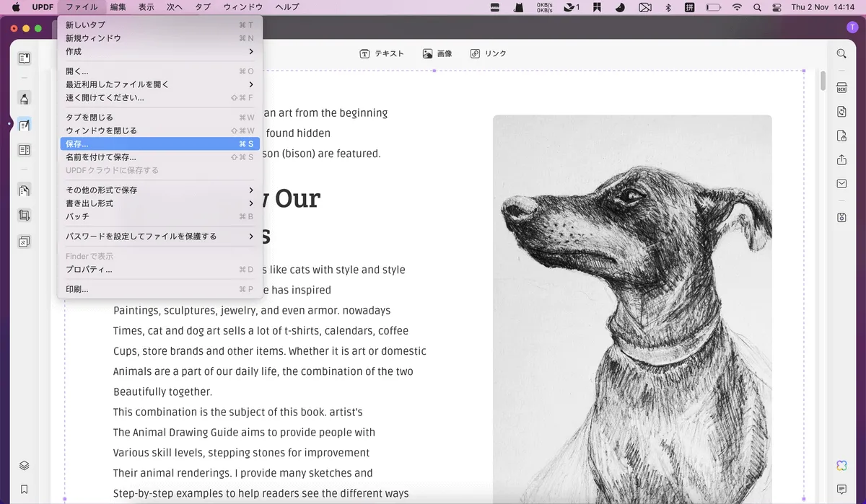Open the ファイル menu in menu bar

point(82,7)
